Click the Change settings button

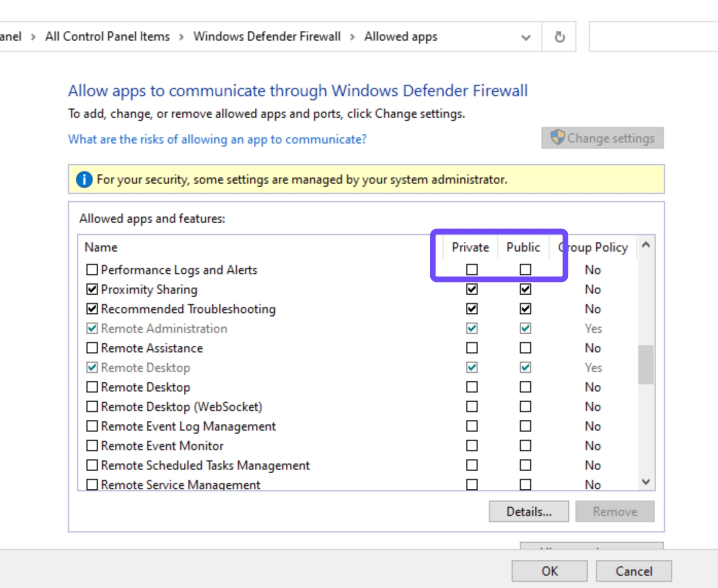(x=602, y=138)
